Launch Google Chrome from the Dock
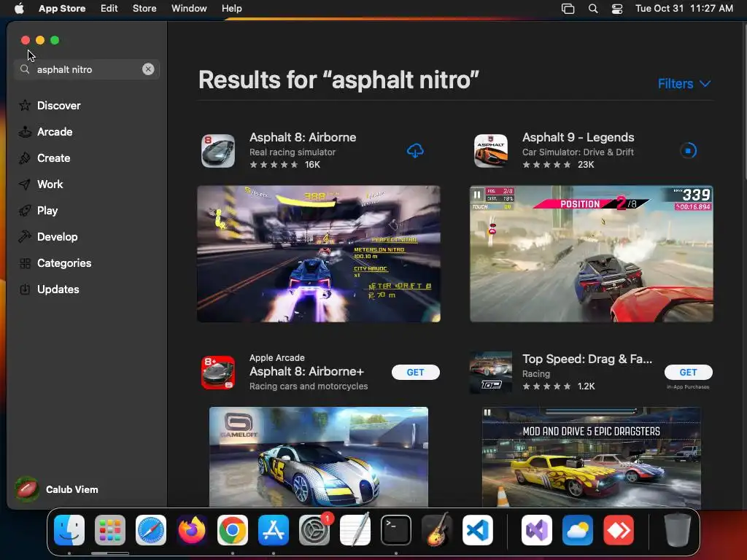 (x=233, y=530)
